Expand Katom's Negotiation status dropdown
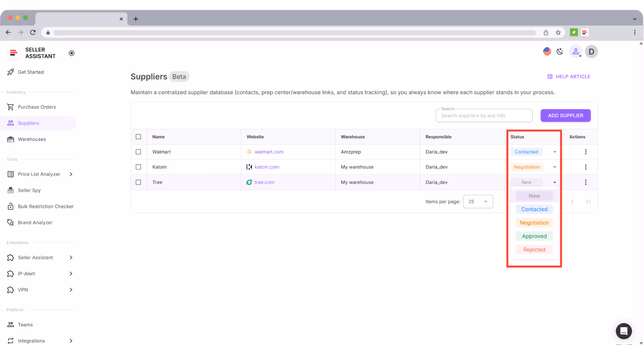This screenshot has width=644, height=345. click(554, 167)
